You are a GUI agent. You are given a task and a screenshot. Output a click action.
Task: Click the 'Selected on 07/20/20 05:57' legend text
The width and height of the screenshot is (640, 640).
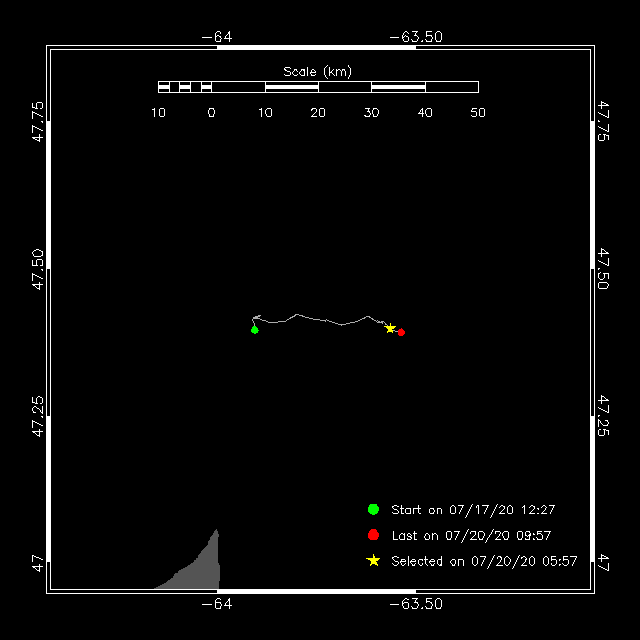pyautogui.click(x=484, y=562)
